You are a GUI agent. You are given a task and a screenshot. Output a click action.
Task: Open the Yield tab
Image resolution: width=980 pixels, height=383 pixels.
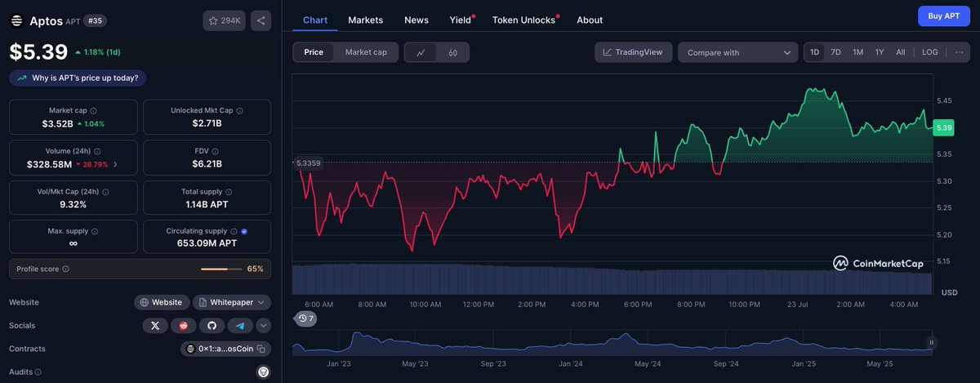(461, 20)
